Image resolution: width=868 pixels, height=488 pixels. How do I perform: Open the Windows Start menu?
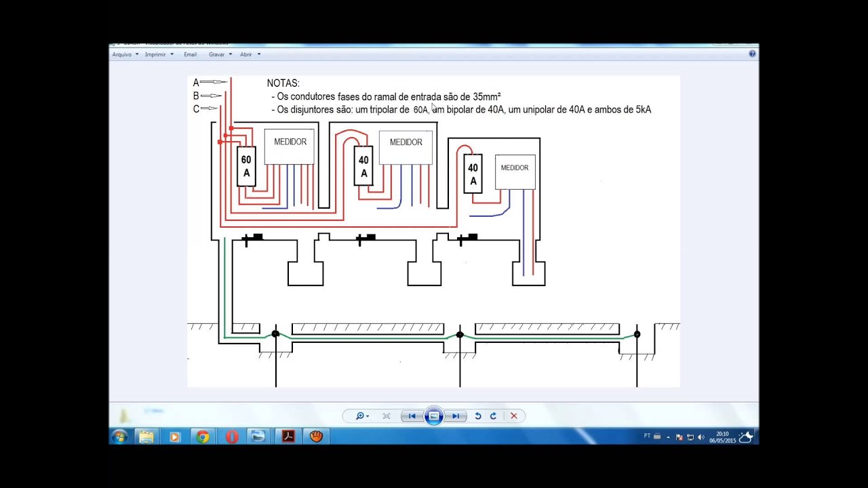tap(119, 436)
